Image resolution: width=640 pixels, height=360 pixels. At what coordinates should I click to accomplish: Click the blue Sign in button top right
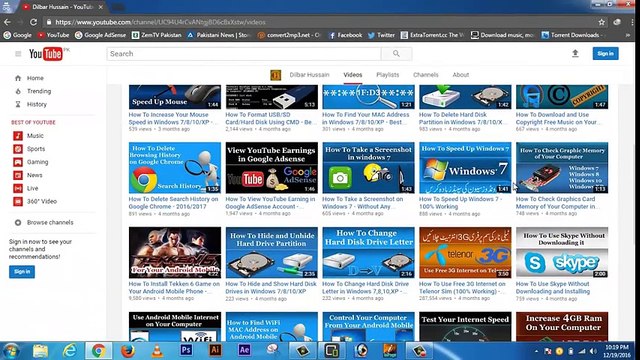click(x=605, y=53)
